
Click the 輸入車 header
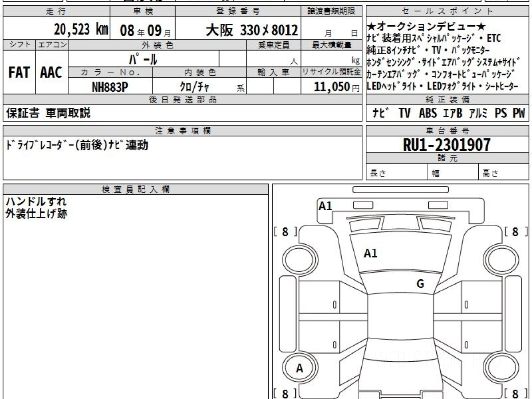(x=274, y=72)
